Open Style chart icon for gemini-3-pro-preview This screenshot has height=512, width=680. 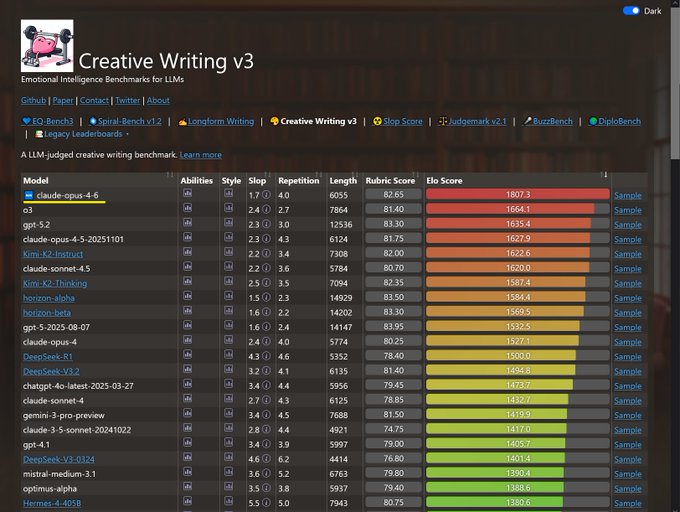(229, 413)
